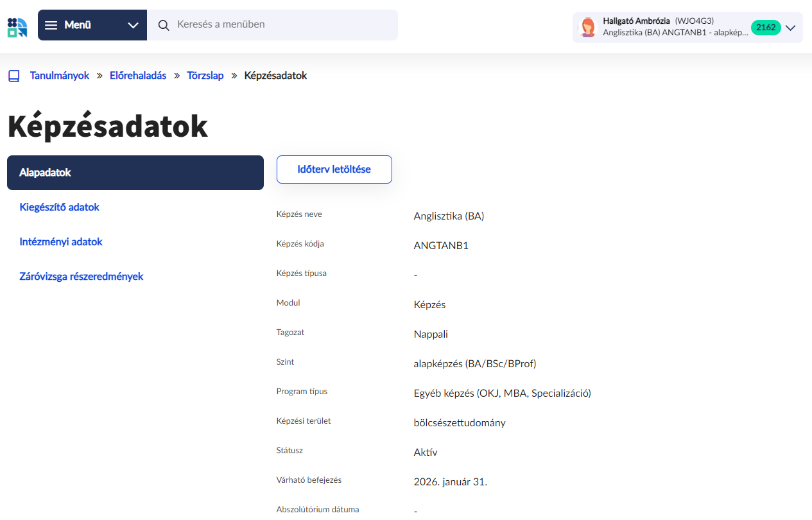Go to Előrehaladás breadcrumb link

point(138,76)
